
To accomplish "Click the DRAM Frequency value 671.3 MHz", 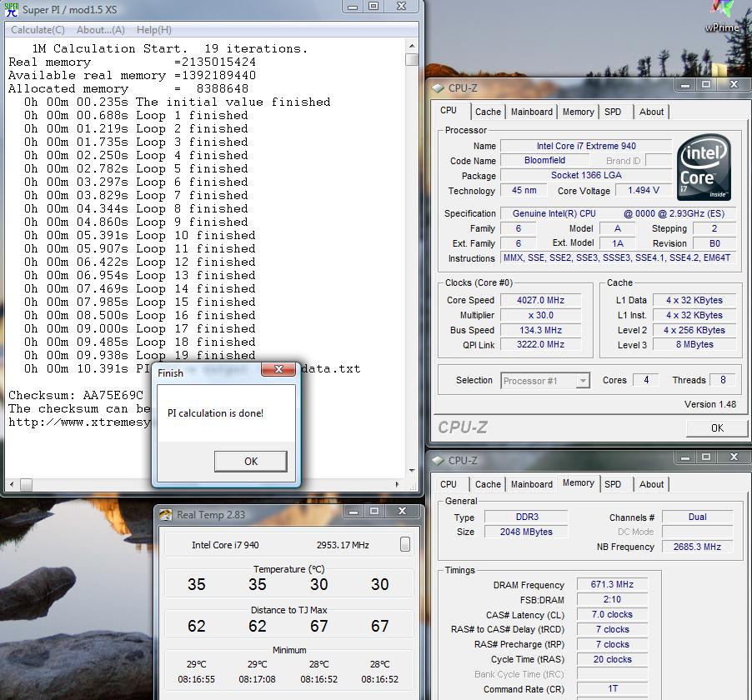I will point(612,584).
